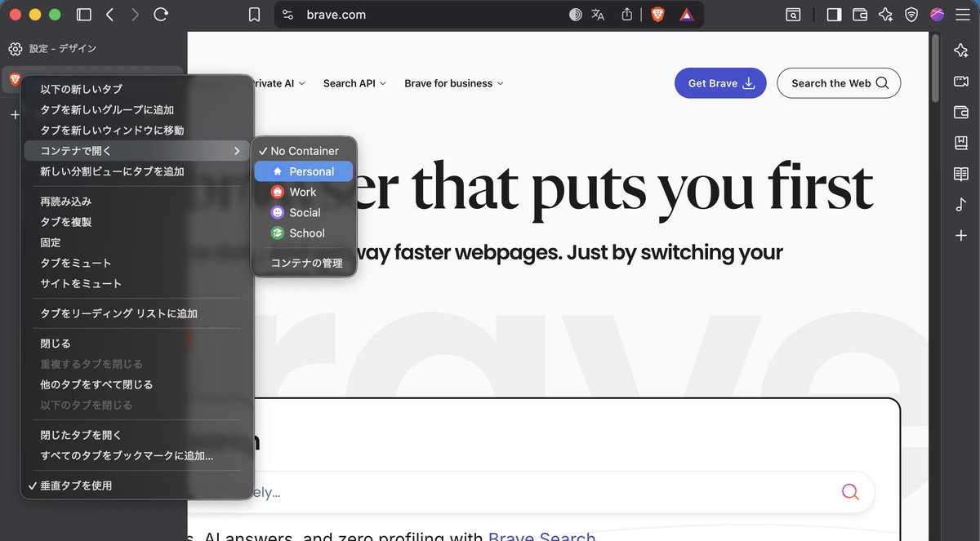Open playlist music note sidebar icon

point(961,205)
